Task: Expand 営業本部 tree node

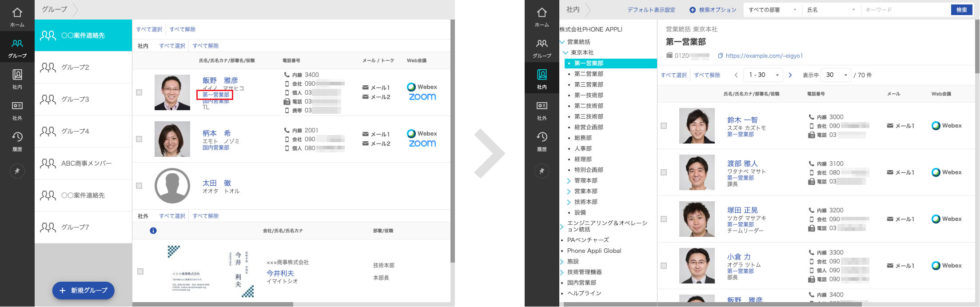Action: click(569, 191)
